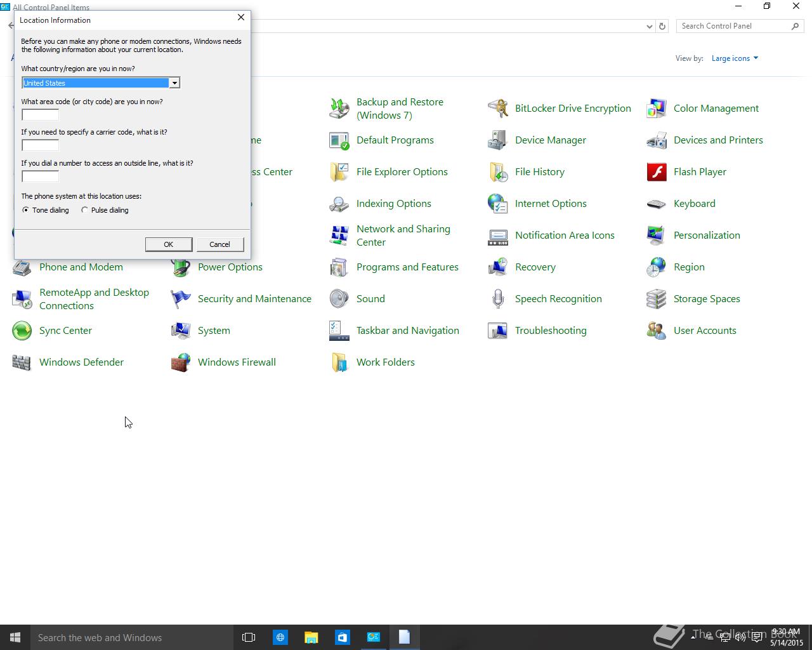Open Backup and Restore (Windows 7) icon
Image resolution: width=812 pixels, height=650 pixels.
coord(339,109)
